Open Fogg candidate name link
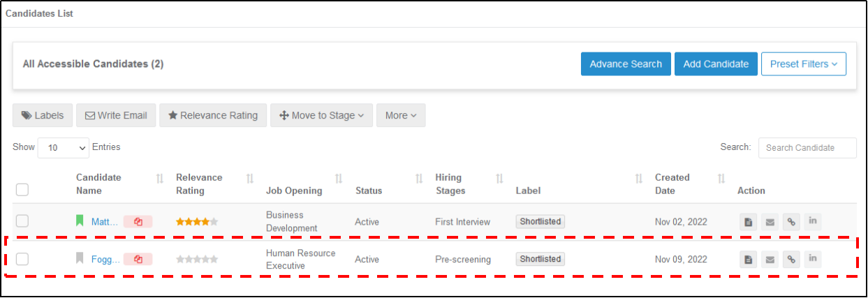This screenshot has height=298, width=868. pyautogui.click(x=105, y=259)
